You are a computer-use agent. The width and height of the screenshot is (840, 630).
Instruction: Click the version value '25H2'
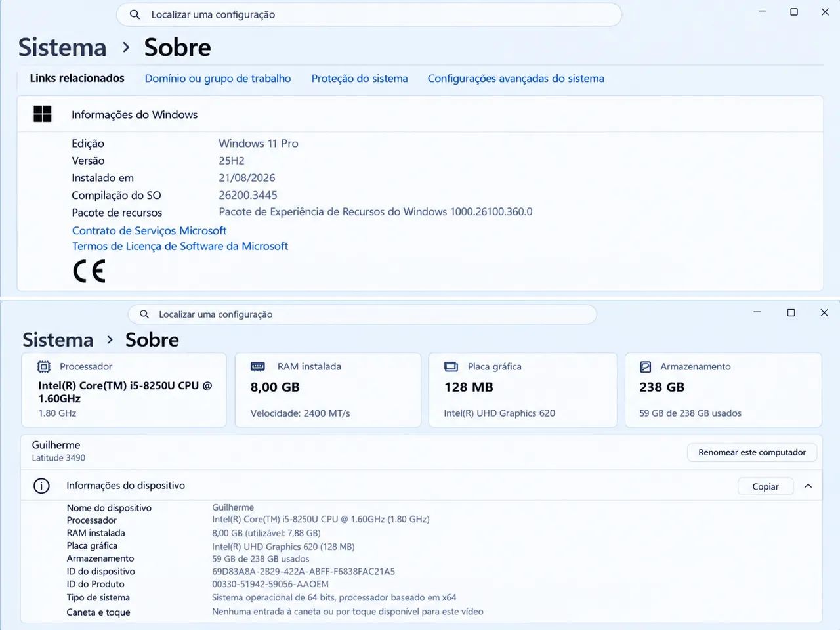point(232,161)
